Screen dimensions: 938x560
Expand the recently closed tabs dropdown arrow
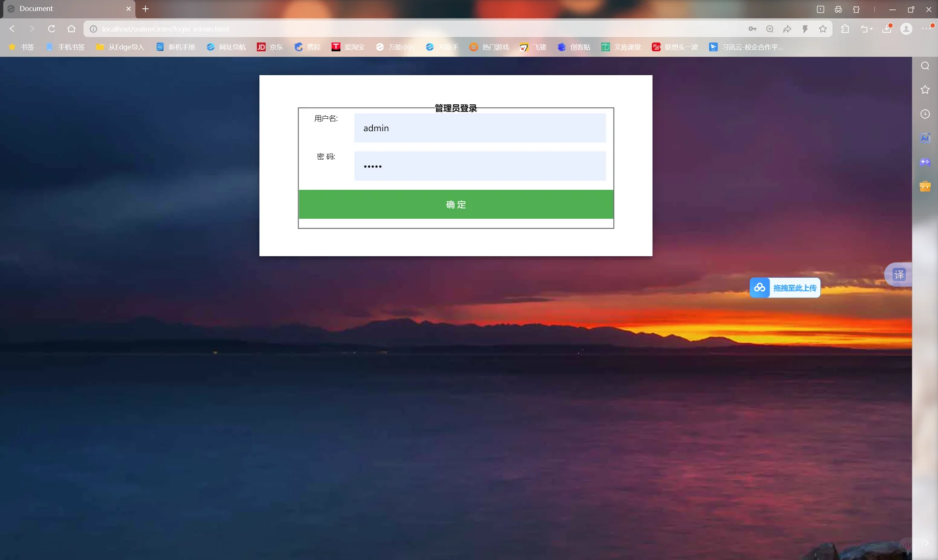point(871,30)
